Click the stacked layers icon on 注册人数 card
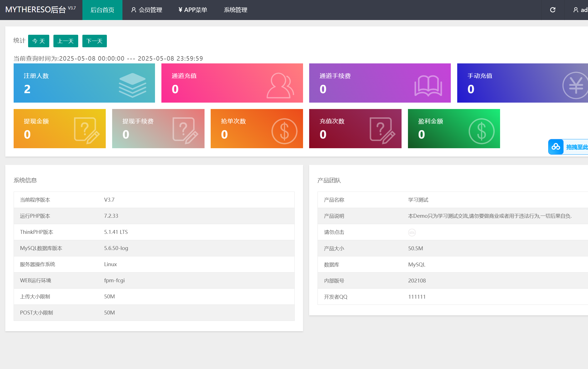Screen dimensions: 588x369 click(132, 85)
